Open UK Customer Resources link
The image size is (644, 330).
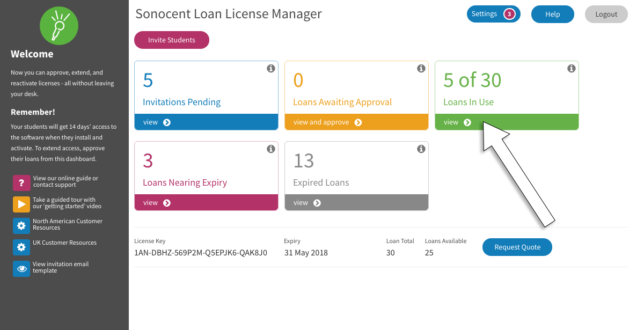[65, 243]
